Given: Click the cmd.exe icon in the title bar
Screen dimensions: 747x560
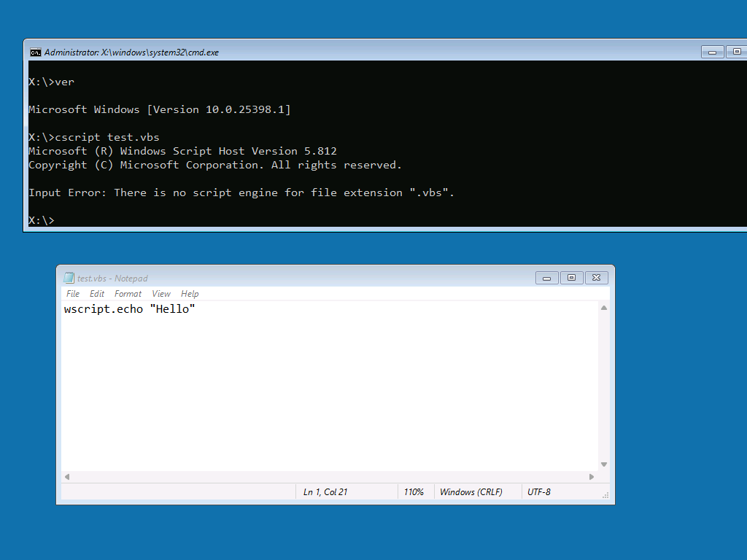Looking at the screenshot, I should (x=35, y=52).
